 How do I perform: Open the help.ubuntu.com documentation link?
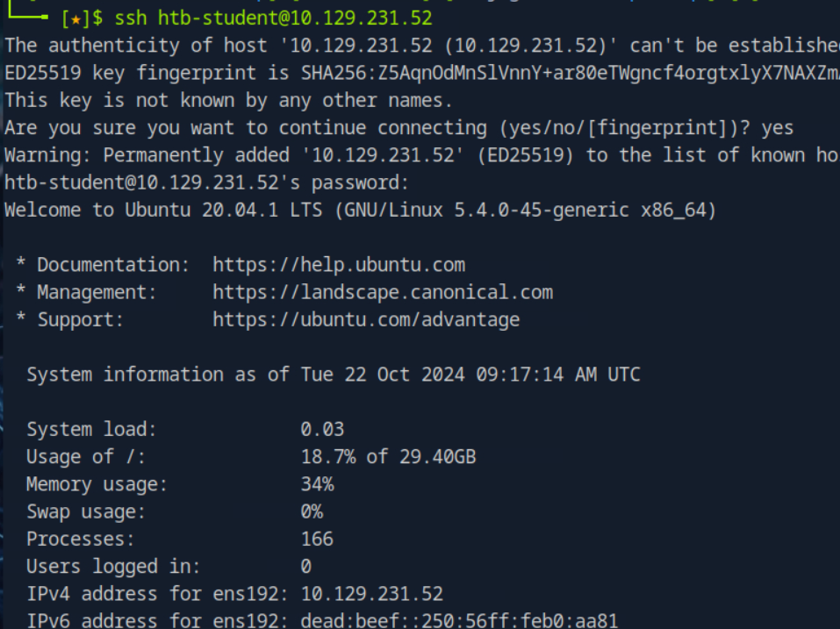[339, 264]
